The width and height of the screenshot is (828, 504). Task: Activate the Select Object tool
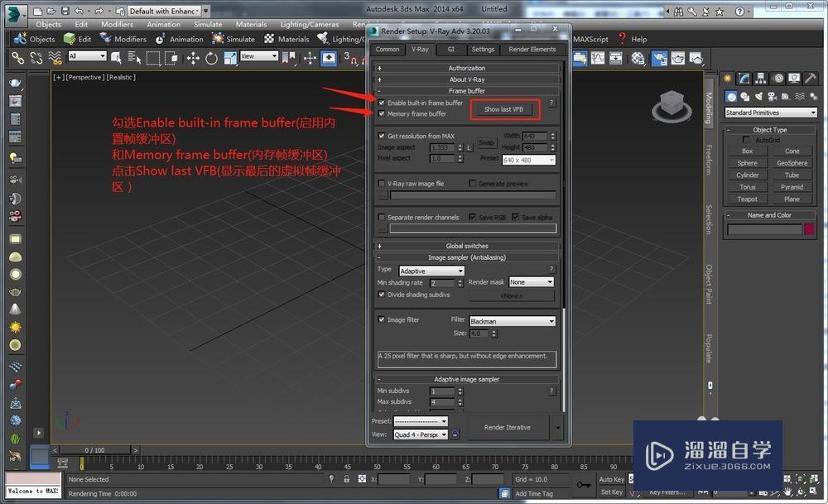click(116, 58)
